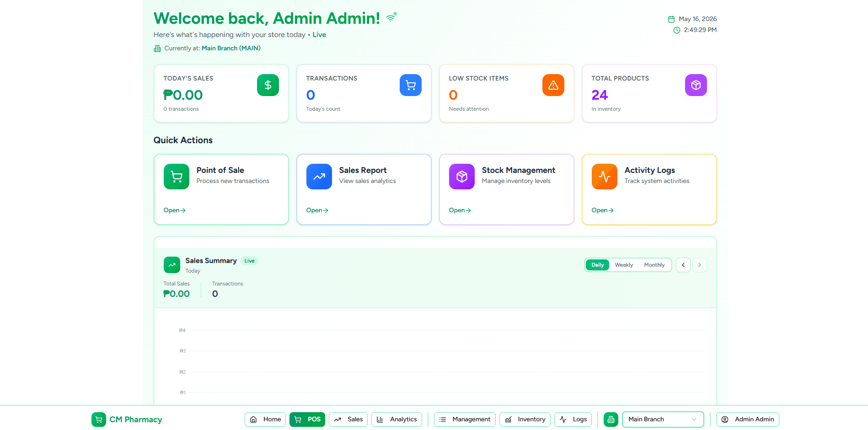This screenshot has height=430, width=868.
Task: Click the Sales Report trend icon
Action: click(x=319, y=177)
